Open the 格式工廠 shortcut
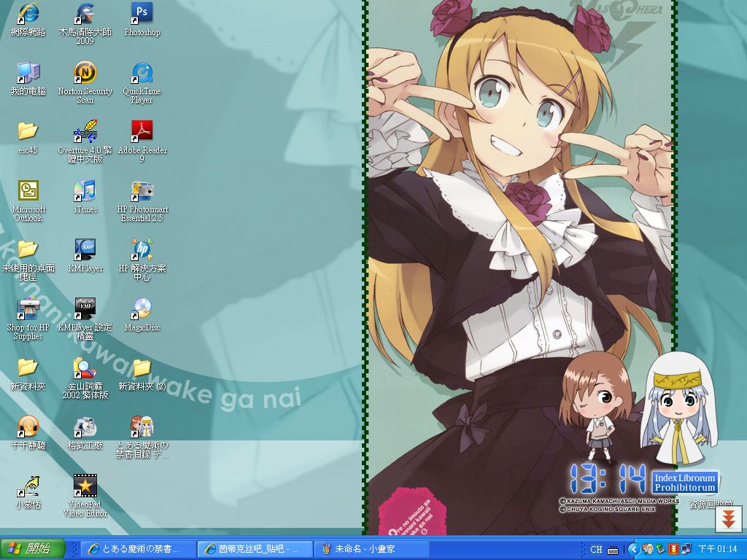Screen dimensions: 747x560 [x=85, y=433]
